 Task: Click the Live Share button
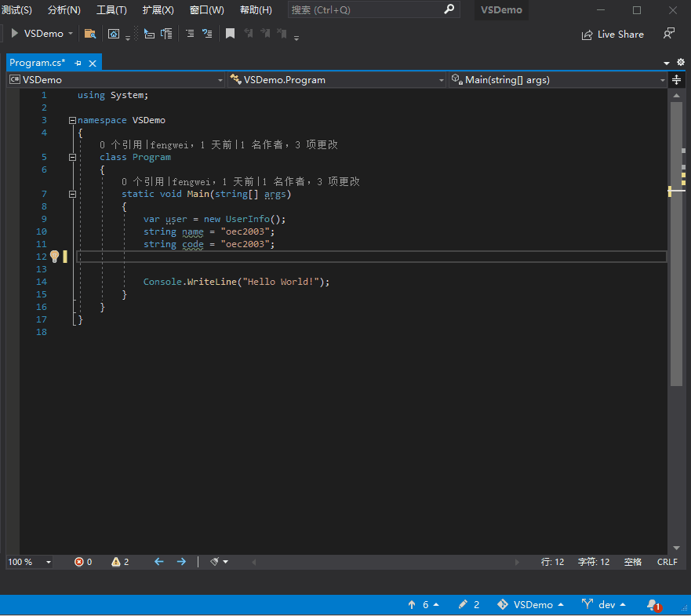(613, 35)
